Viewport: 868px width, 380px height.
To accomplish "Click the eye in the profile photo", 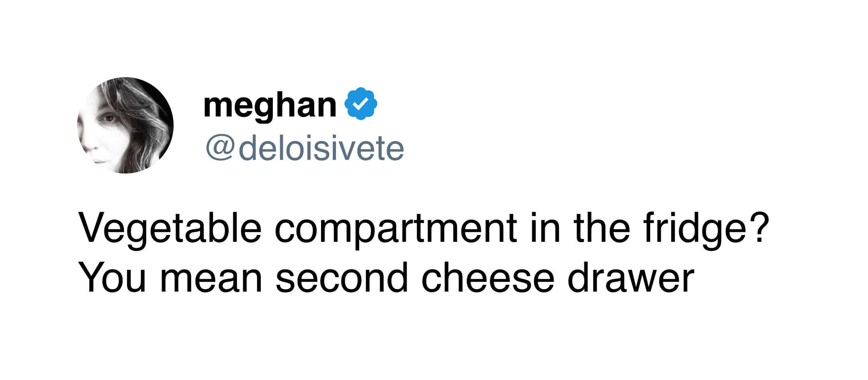I will (109, 119).
